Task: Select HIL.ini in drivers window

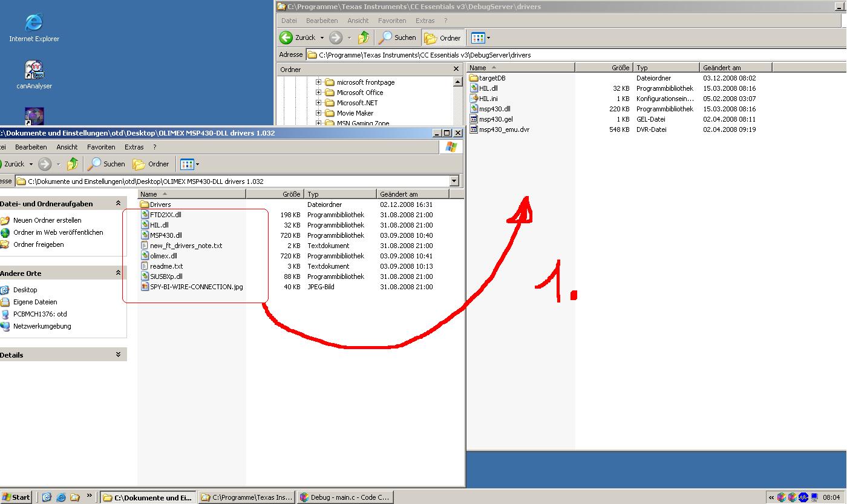Action: click(484, 99)
